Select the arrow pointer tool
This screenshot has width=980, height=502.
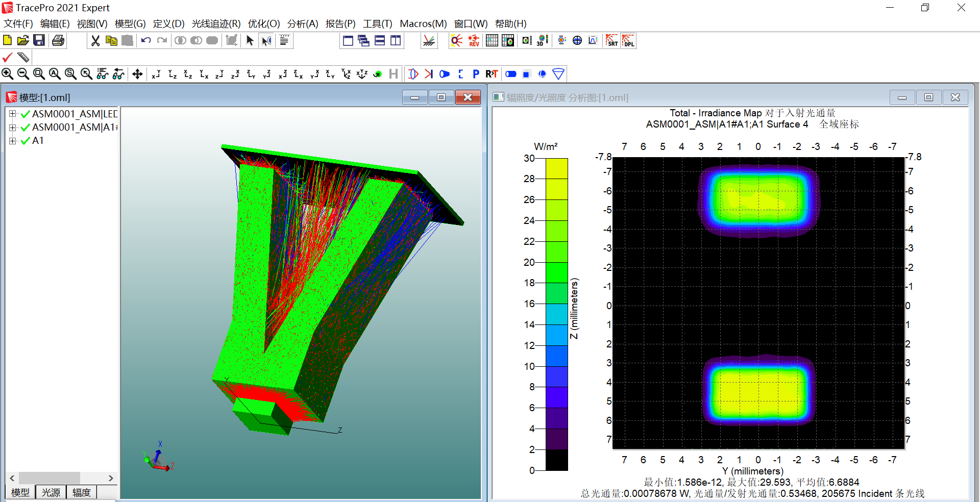pos(250,40)
